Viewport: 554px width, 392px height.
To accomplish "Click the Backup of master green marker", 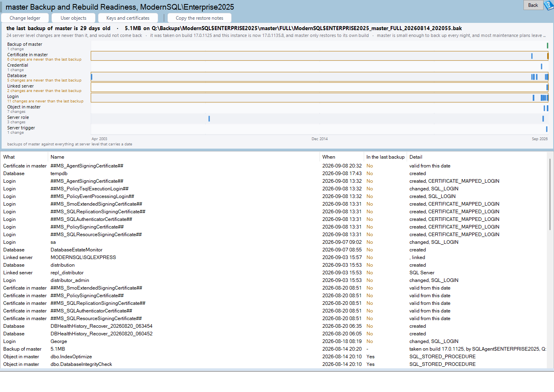I will pyautogui.click(x=547, y=45).
